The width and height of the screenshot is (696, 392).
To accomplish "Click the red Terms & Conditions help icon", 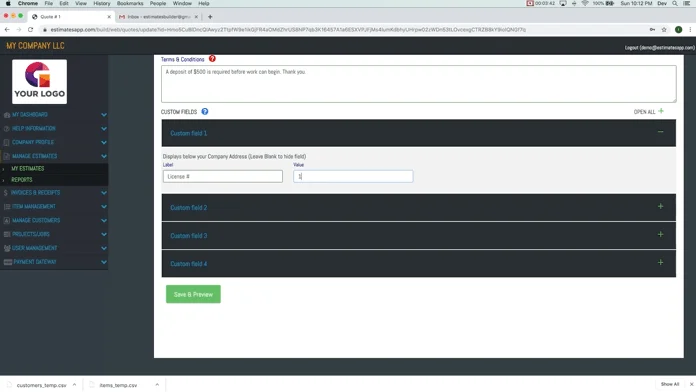I will 212,59.
